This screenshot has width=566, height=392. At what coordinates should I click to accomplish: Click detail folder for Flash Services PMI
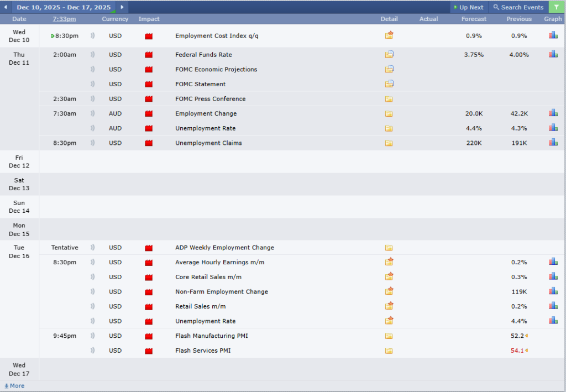(x=389, y=351)
